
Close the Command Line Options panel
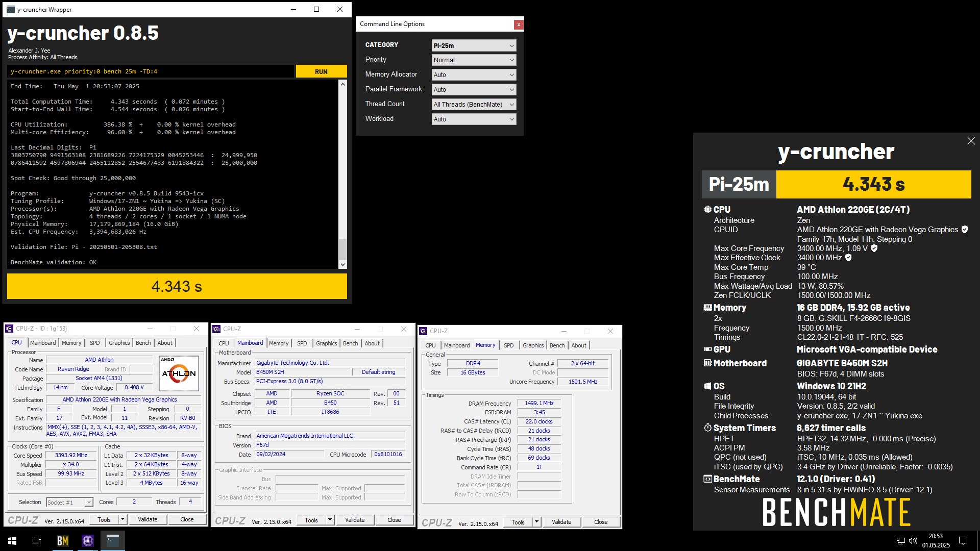(x=518, y=24)
